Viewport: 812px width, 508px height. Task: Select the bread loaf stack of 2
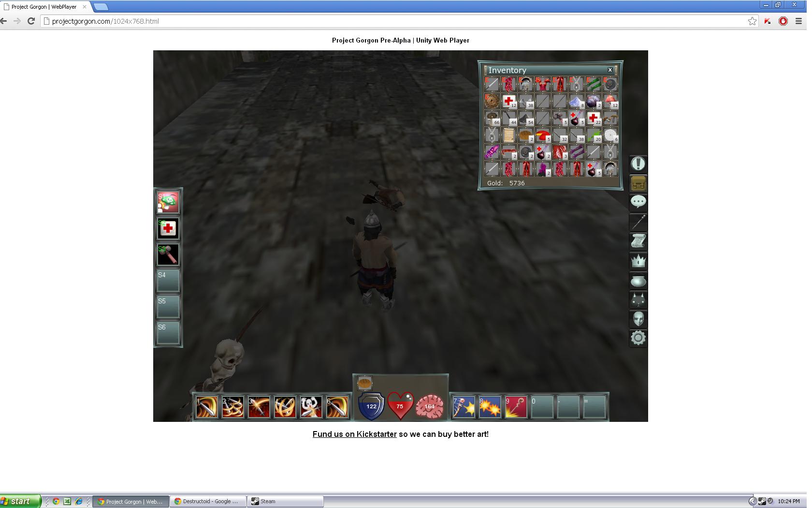[525, 135]
